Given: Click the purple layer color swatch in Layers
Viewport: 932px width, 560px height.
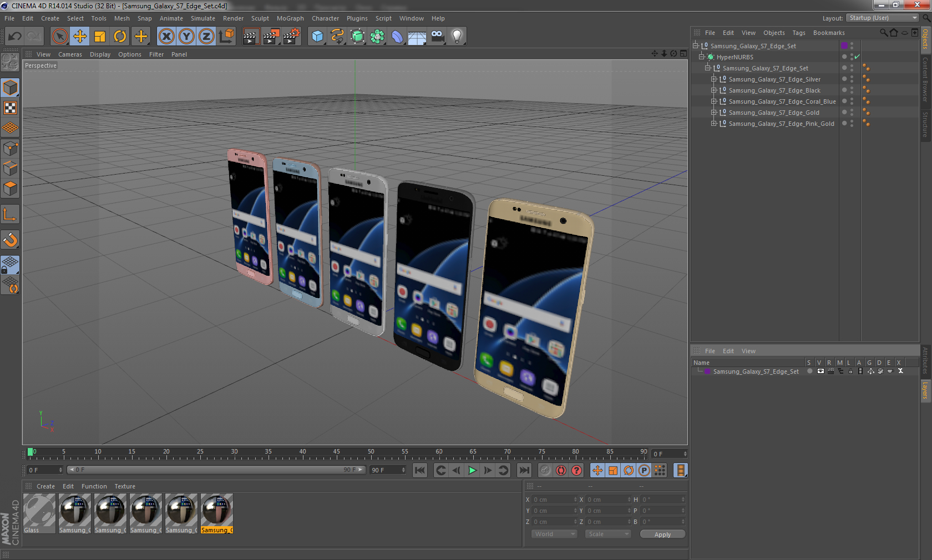Looking at the screenshot, I should [x=707, y=371].
